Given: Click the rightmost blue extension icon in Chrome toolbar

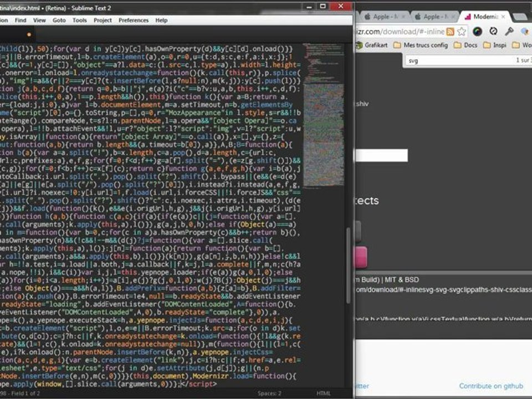Looking at the screenshot, I should tap(525, 32).
